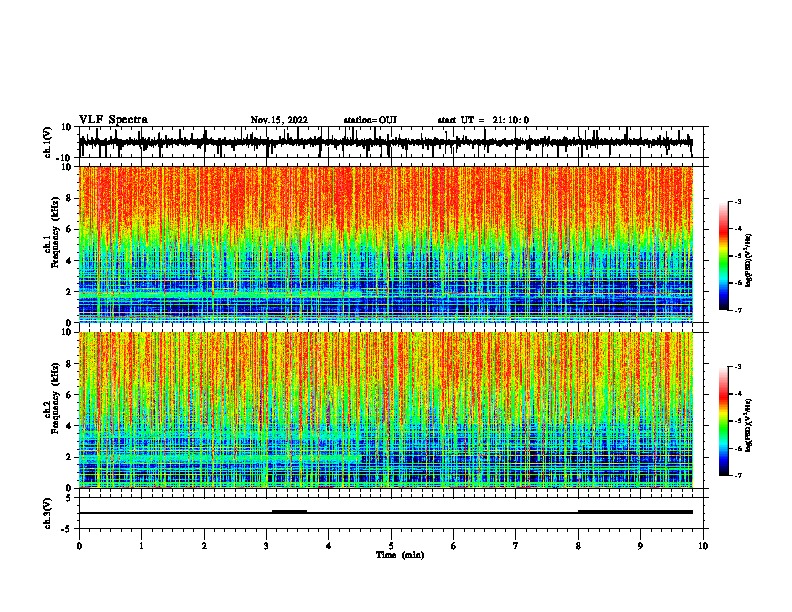The height and width of the screenshot is (612, 792).
Task: Click the time axis tick label "5"
Action: click(391, 546)
